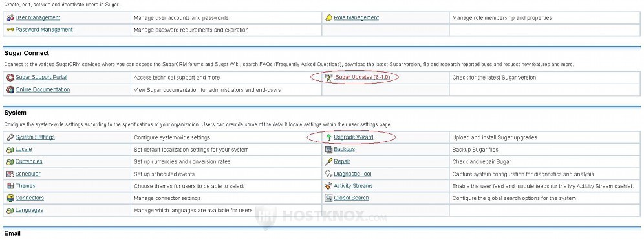Open the Password Management link

[x=44, y=30]
